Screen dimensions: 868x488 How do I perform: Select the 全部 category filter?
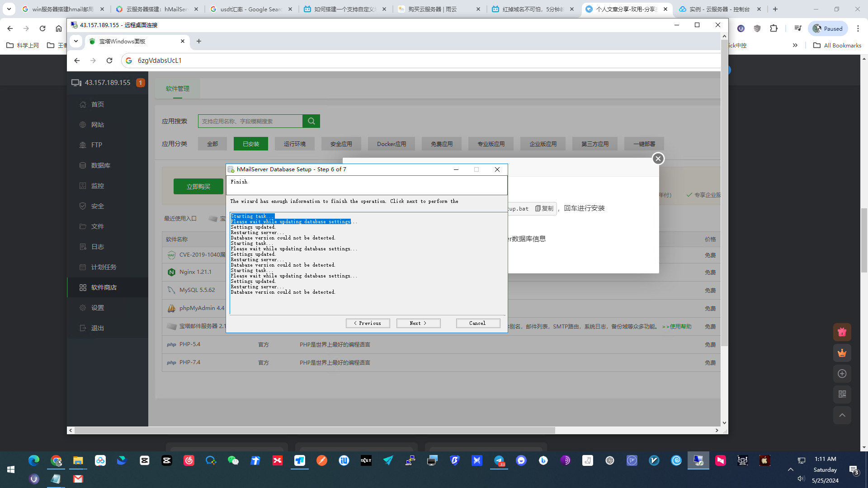click(x=212, y=144)
